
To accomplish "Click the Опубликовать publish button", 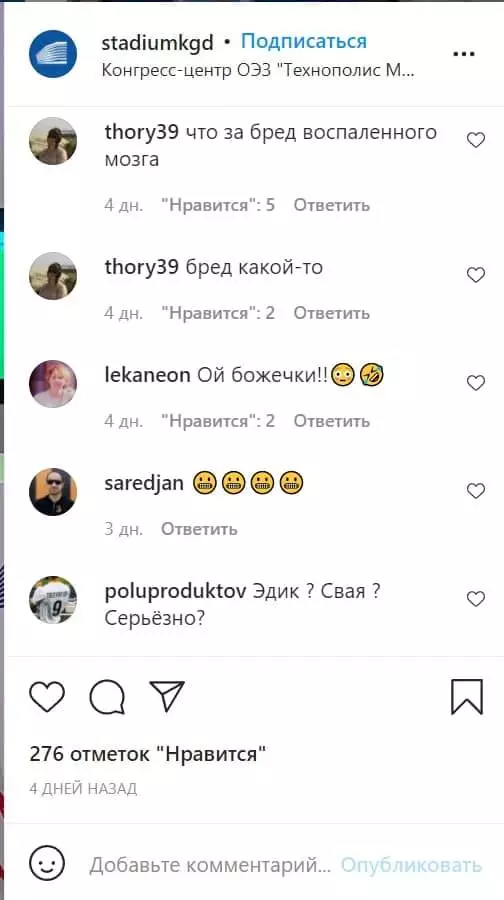I will tap(412, 865).
